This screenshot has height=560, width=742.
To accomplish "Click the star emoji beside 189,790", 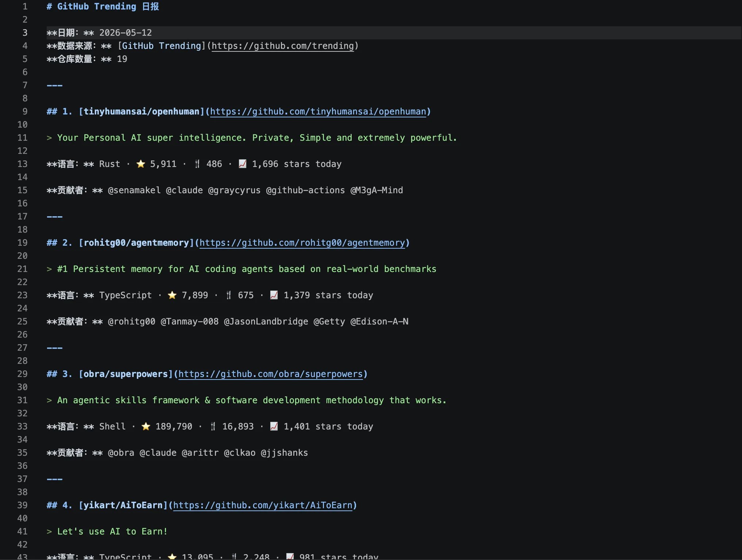I will [x=146, y=427].
